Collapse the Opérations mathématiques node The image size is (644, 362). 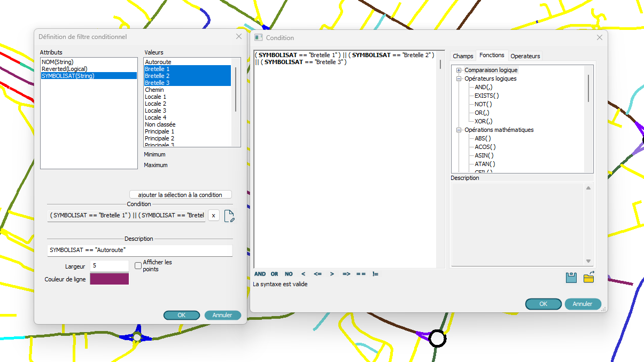tap(459, 130)
